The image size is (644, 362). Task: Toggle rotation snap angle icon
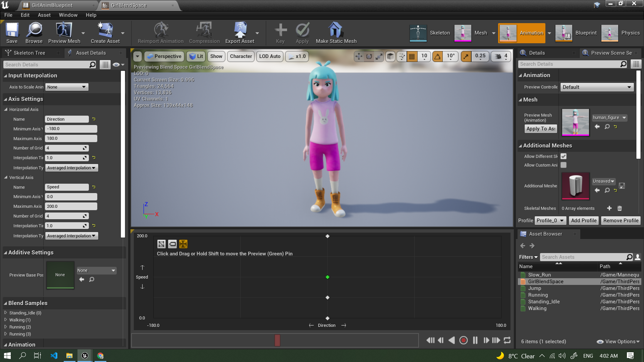point(438,56)
